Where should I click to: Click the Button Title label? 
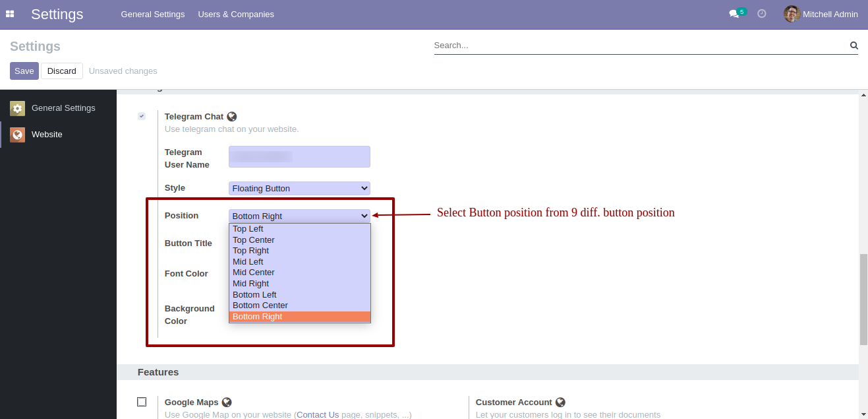188,243
